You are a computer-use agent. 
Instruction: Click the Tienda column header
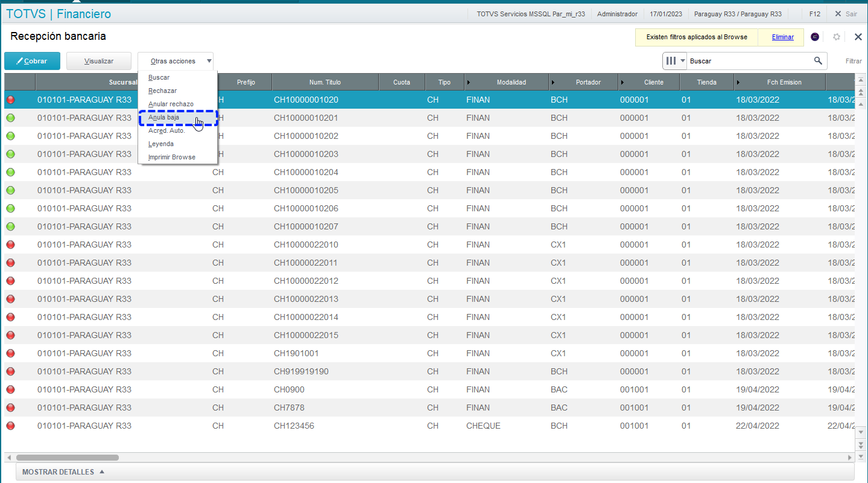coord(706,82)
